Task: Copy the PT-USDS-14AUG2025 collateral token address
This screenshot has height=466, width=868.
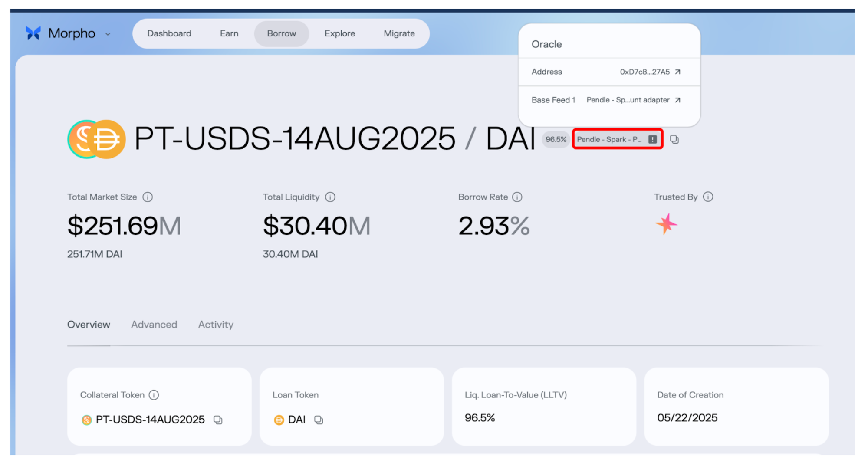Action: [x=218, y=420]
